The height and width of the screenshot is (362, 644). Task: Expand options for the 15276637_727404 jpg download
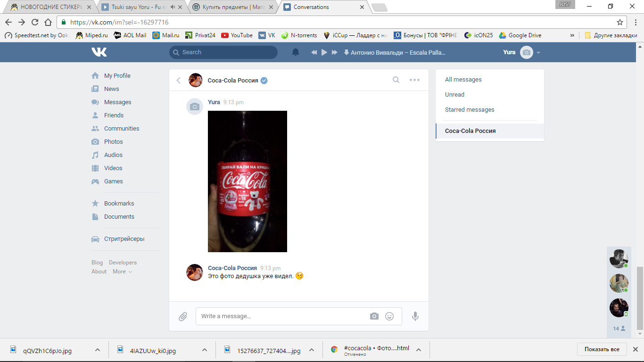click(312, 350)
